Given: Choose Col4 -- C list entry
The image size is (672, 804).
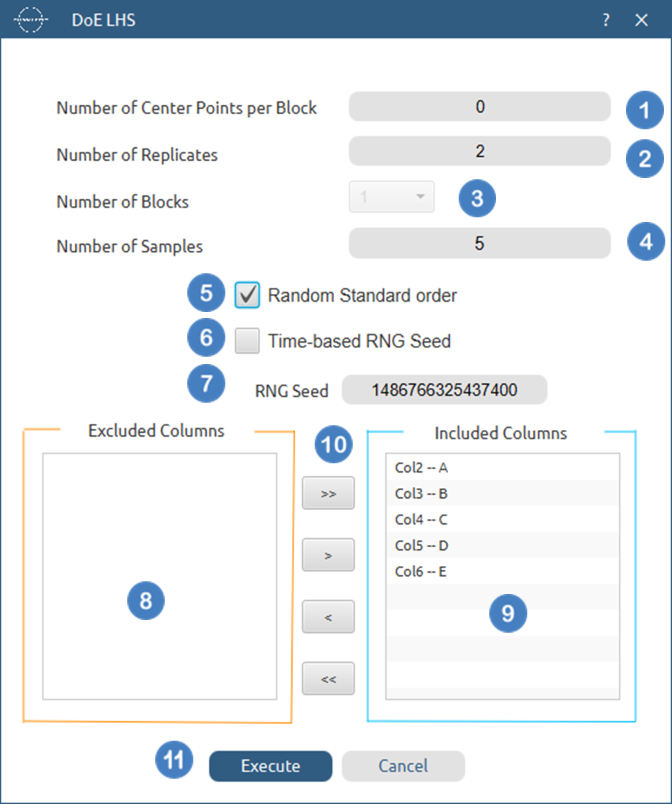Looking at the screenshot, I should (421, 520).
